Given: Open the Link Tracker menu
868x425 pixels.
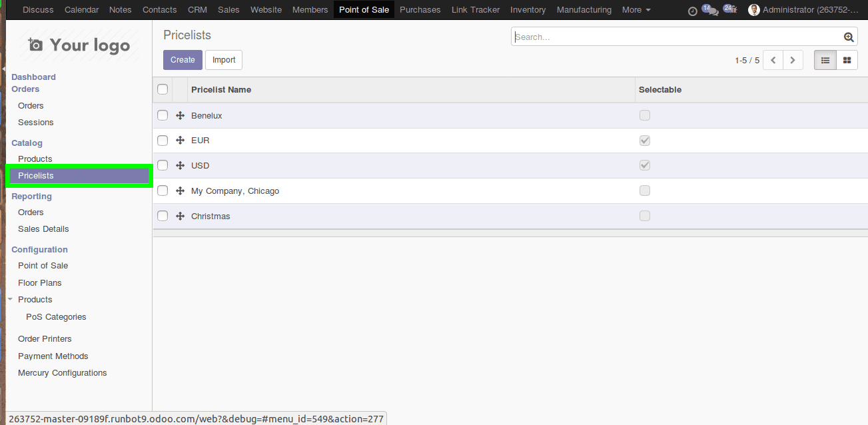Looking at the screenshot, I should pos(476,10).
